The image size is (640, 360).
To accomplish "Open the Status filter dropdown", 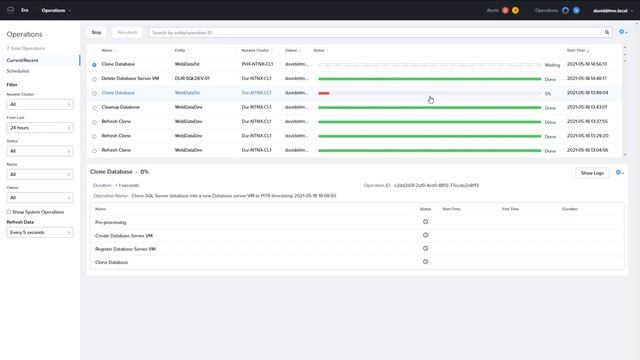I will pos(40,151).
